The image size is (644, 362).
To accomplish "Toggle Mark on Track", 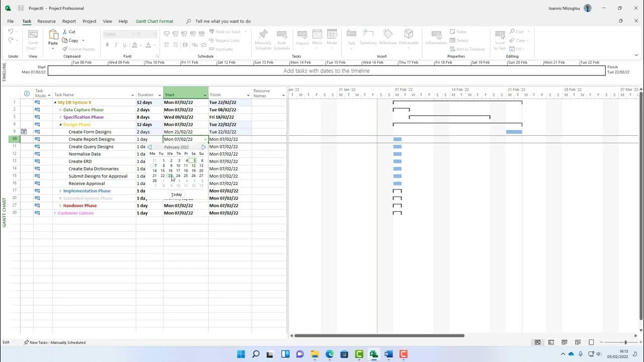I will click(225, 32).
